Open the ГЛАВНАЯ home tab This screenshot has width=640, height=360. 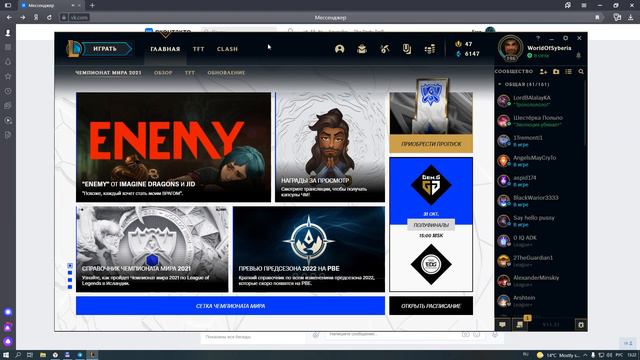pos(165,49)
